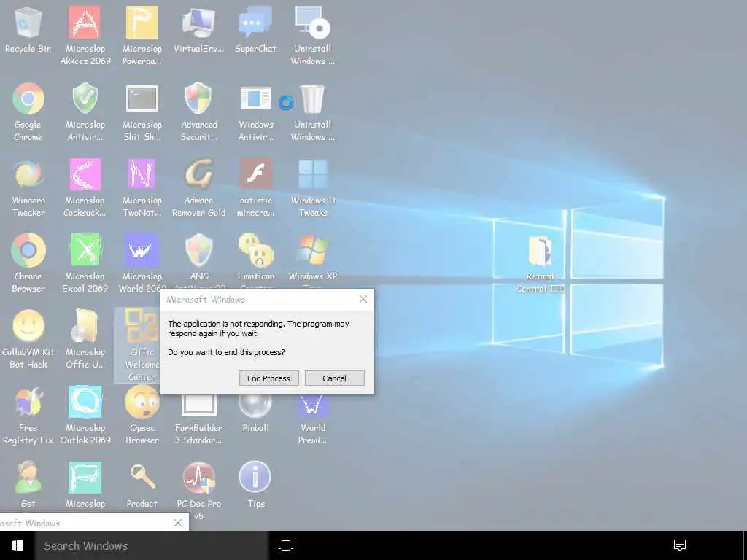The width and height of the screenshot is (747, 560).
Task: Open Microslop Offic U... icon
Action: point(85,326)
